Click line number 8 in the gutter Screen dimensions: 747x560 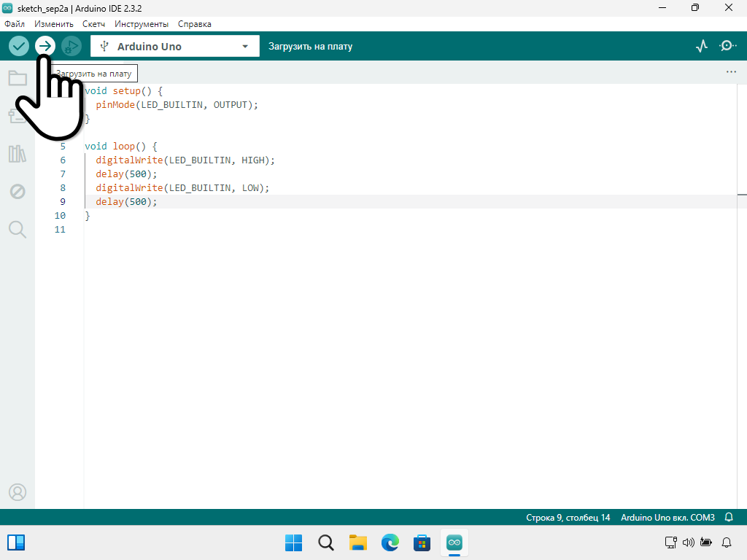pos(63,187)
